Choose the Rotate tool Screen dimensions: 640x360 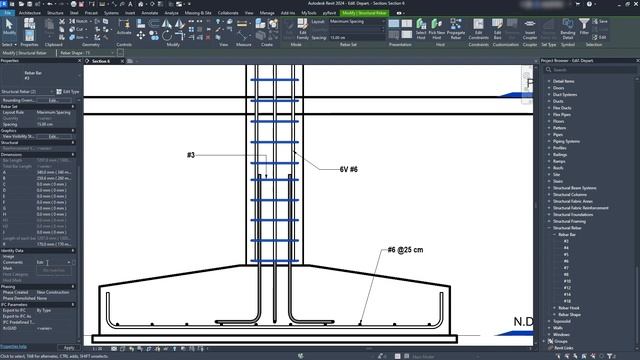tap(167, 36)
